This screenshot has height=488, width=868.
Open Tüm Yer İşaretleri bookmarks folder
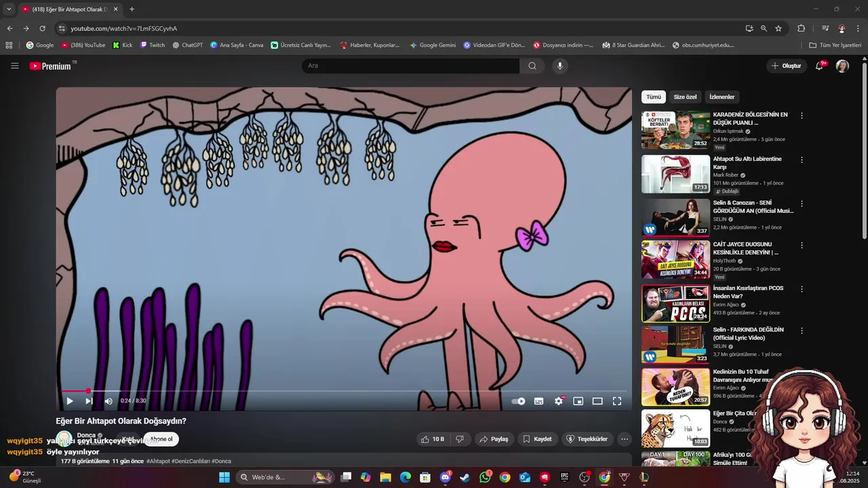pyautogui.click(x=835, y=45)
